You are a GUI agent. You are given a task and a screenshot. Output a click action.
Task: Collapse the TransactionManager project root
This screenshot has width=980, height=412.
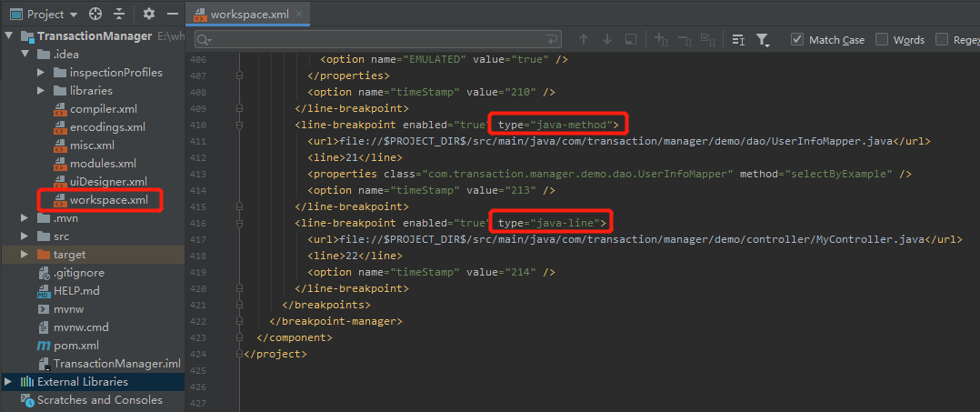[7, 36]
